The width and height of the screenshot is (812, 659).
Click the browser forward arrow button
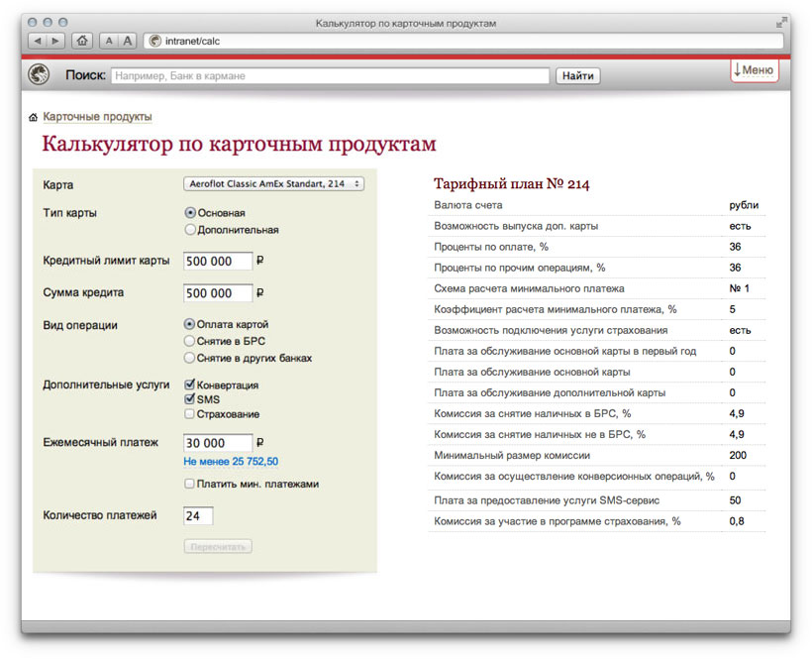(x=54, y=41)
